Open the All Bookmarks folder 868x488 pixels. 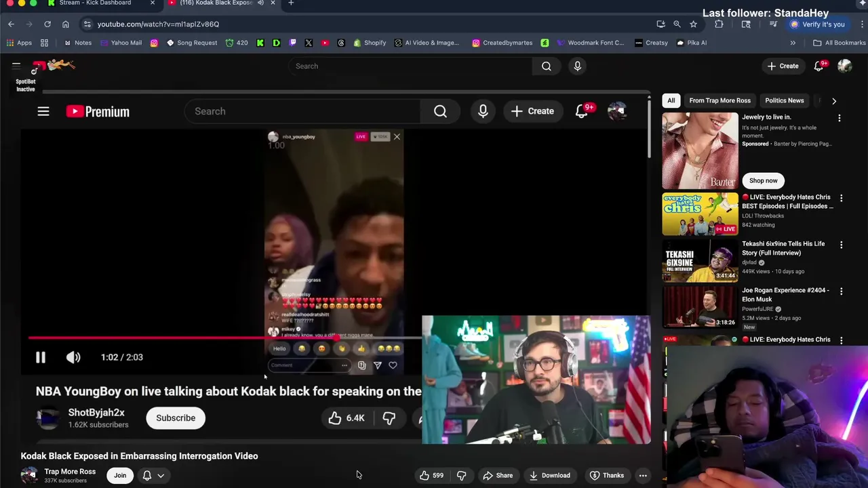[x=840, y=43]
